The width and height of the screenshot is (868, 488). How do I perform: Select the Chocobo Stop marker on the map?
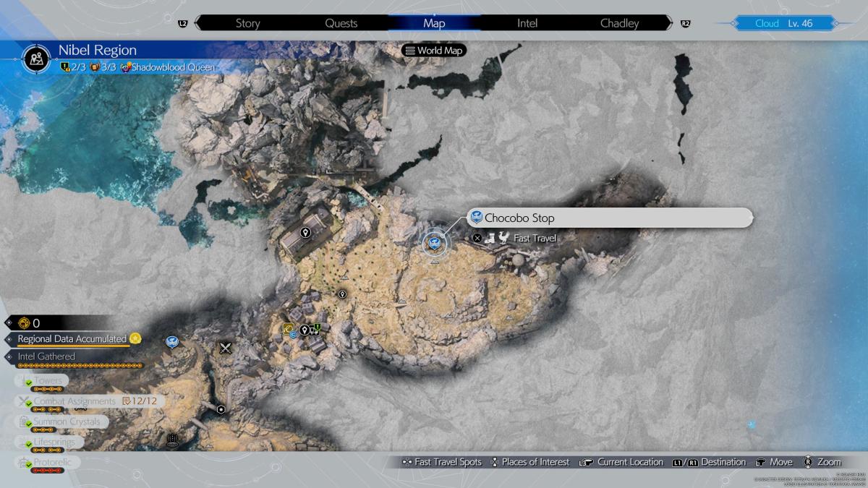coord(435,244)
